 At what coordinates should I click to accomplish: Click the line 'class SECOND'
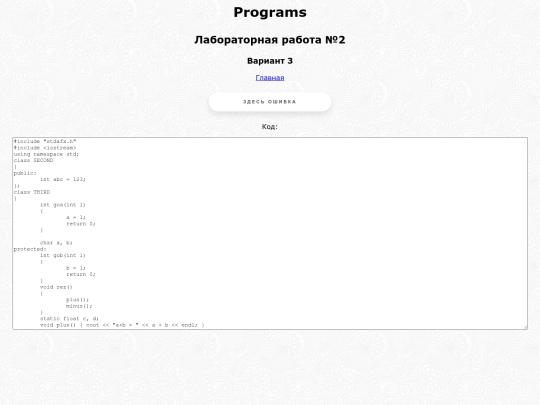point(33,160)
